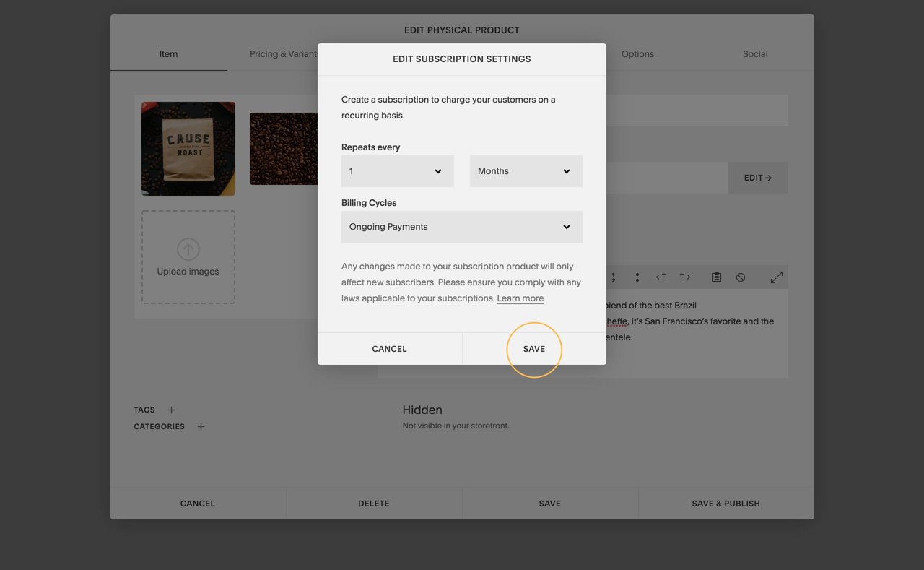Click the Upload images arrow icon
Image resolution: width=924 pixels, height=570 pixels.
(188, 248)
